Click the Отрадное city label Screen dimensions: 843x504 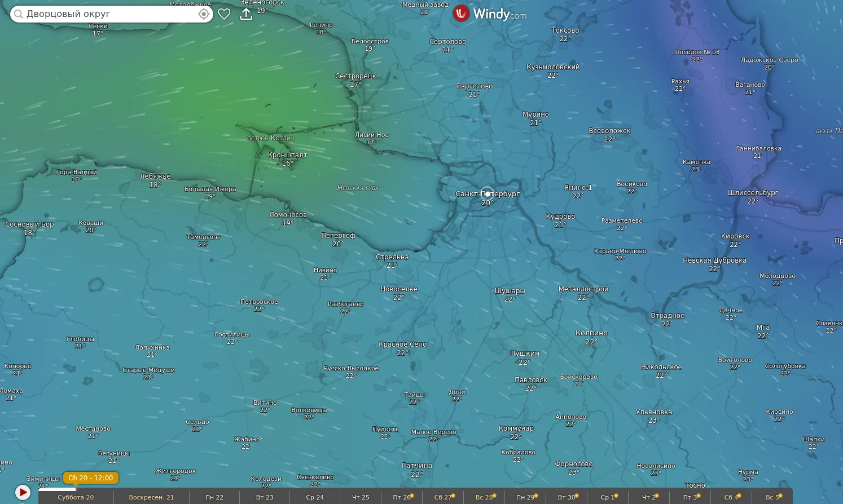click(667, 316)
